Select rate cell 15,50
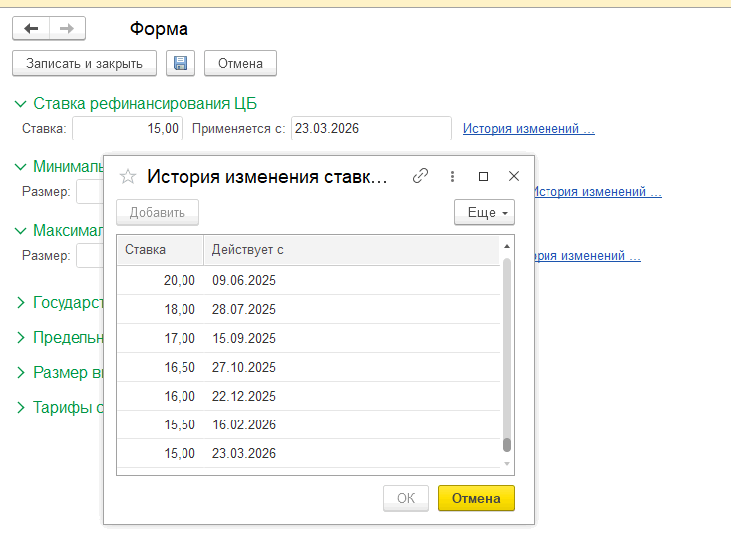This screenshot has width=731, height=560. tap(161, 424)
